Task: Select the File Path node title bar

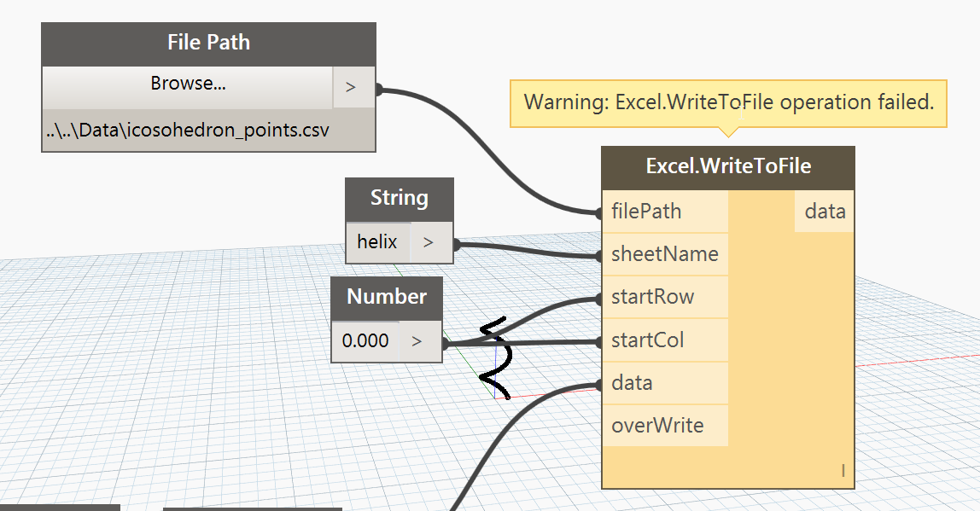Action: (x=208, y=43)
